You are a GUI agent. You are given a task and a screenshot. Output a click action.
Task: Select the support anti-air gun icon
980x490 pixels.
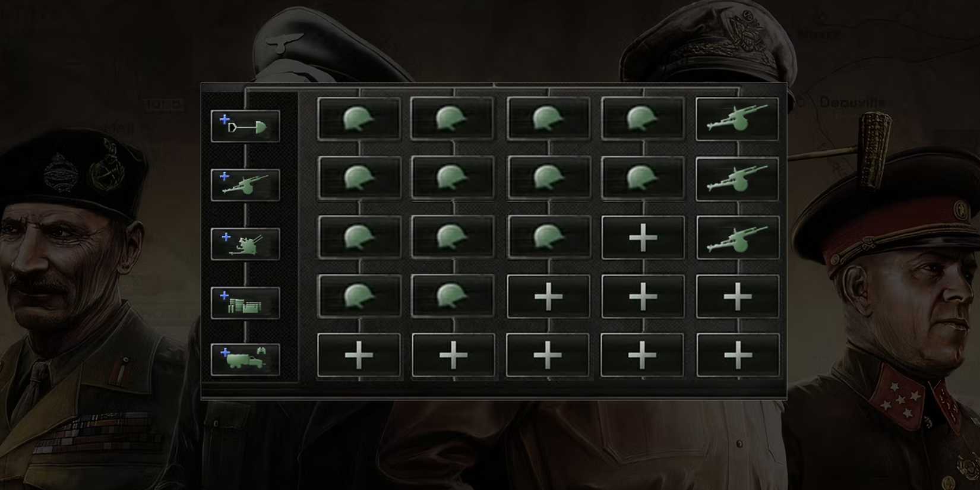pos(245,244)
